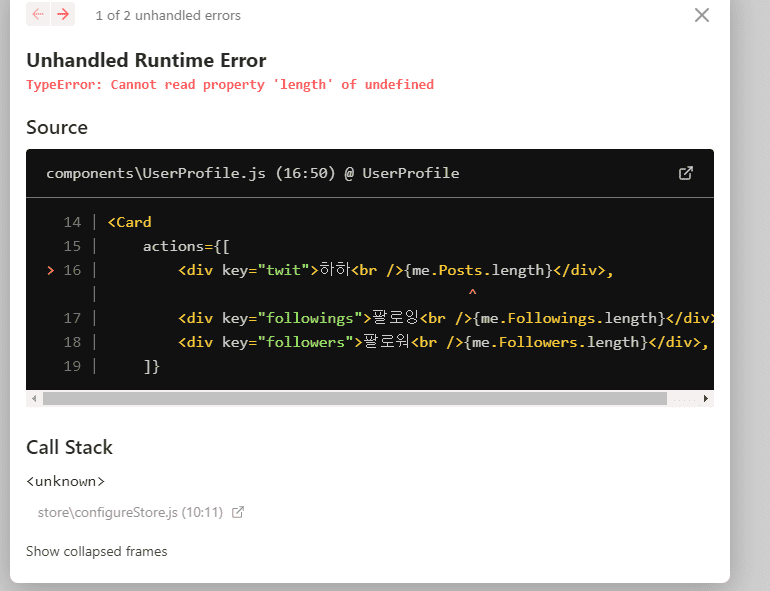Click the red caret under me.Posts.length

472,293
